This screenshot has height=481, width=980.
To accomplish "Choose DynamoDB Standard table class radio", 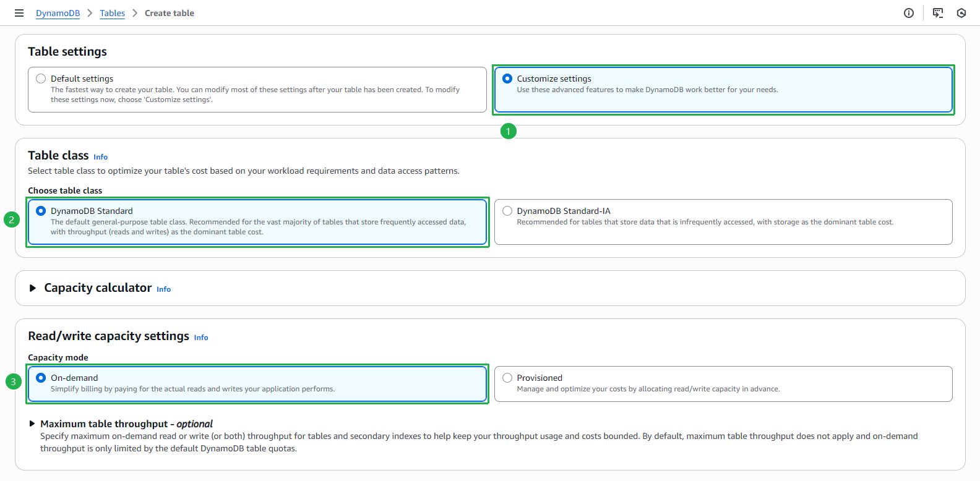I will pos(41,211).
